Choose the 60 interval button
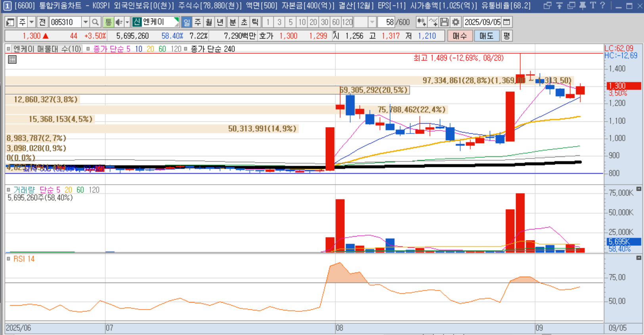644x335 pixels. (x=336, y=22)
